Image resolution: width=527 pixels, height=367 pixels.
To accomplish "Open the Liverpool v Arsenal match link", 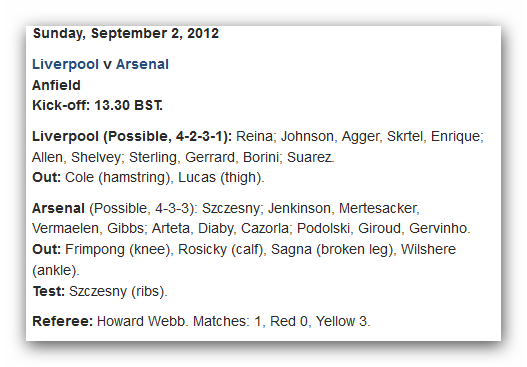I will click(x=100, y=65).
